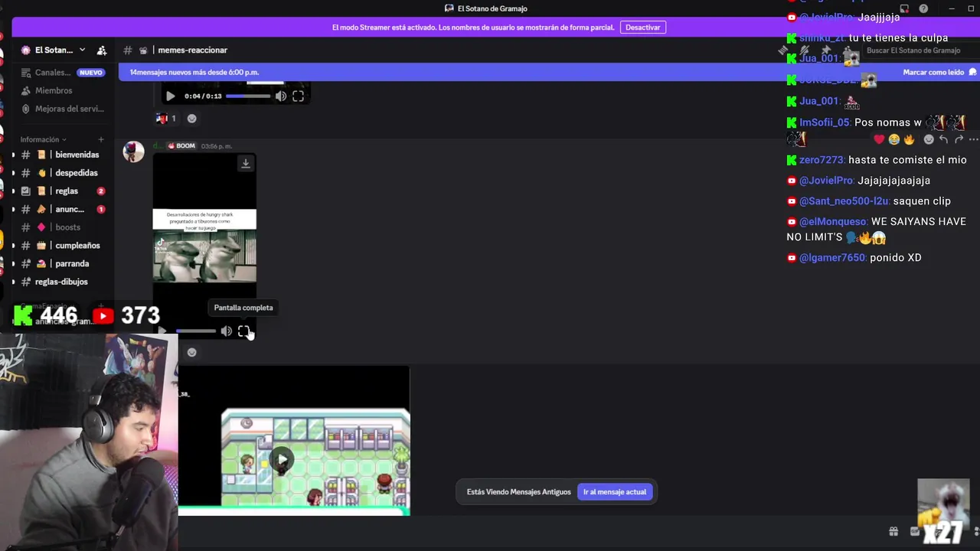
Task: Click the message author avatar beside BOOM
Action: click(134, 152)
